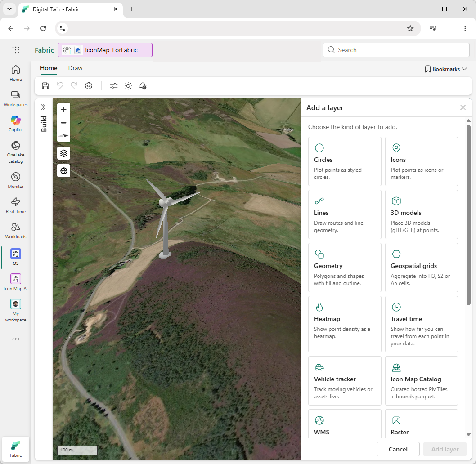Switch to the Draw tab
This screenshot has width=476, height=464.
75,68
